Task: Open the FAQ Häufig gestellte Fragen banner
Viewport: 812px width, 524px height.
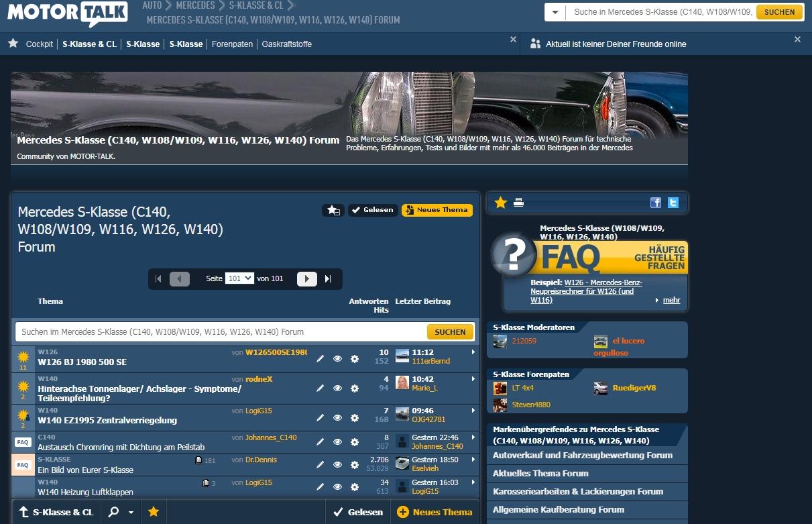Action: [x=590, y=256]
